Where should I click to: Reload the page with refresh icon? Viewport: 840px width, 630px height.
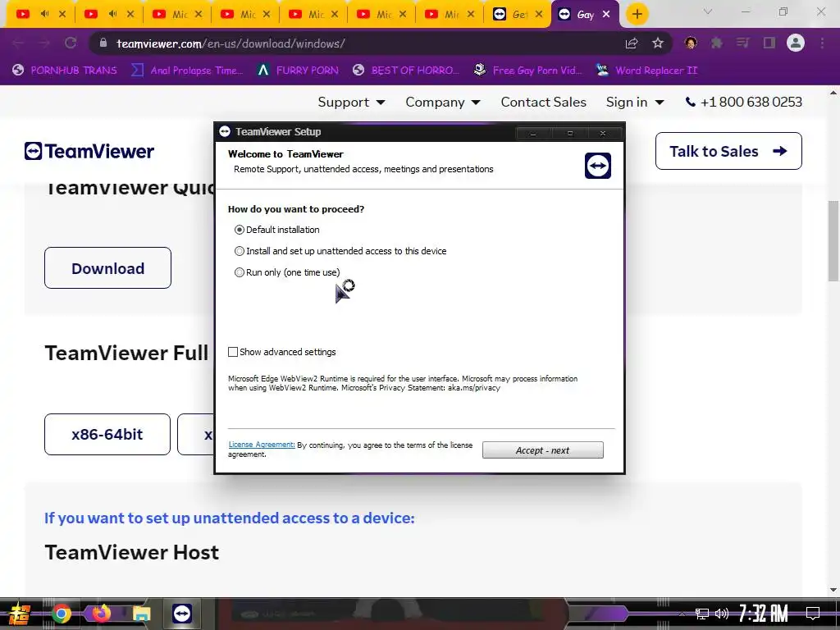pos(71,43)
